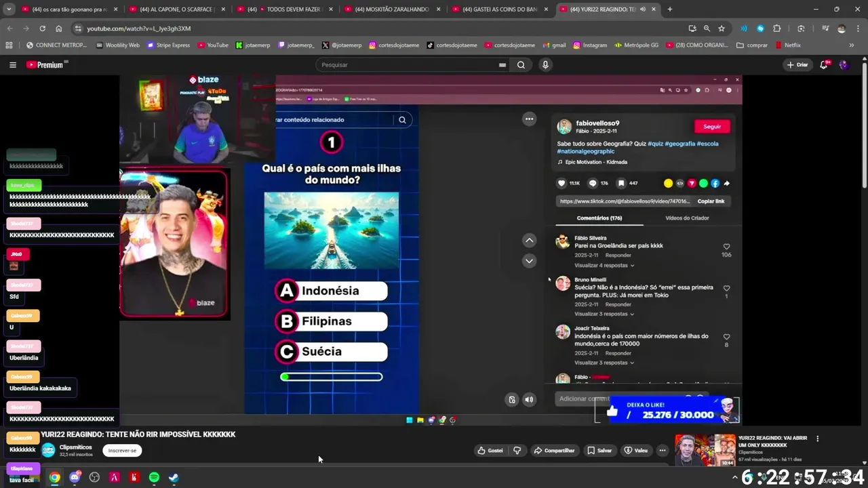Open Steam from the taskbar

174,477
